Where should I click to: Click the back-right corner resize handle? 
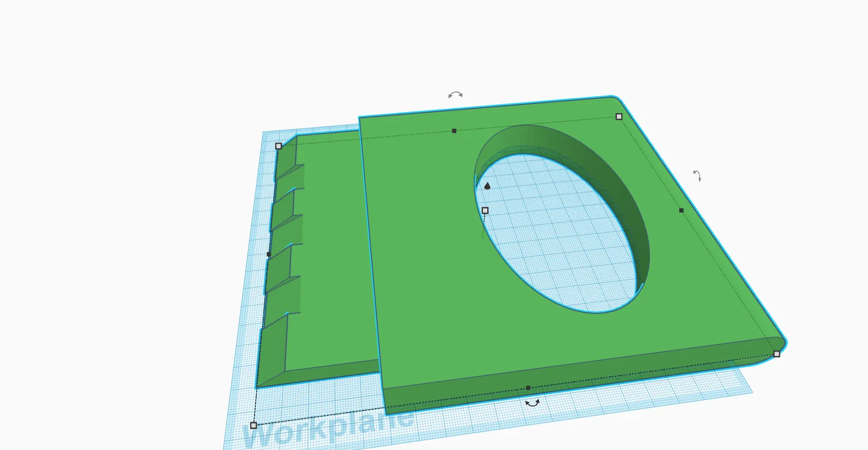[x=619, y=116]
